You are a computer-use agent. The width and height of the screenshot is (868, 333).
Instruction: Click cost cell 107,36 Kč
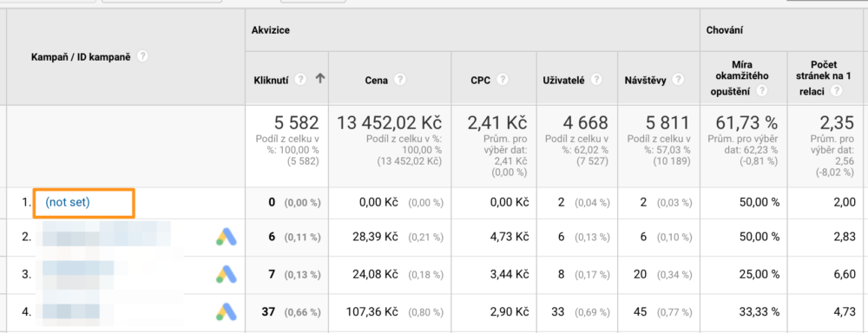[372, 311]
